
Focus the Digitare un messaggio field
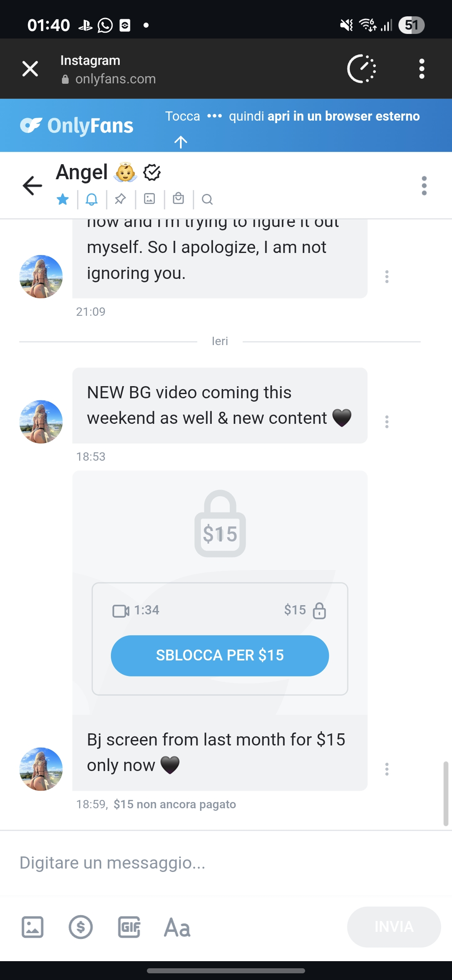pos(226,863)
